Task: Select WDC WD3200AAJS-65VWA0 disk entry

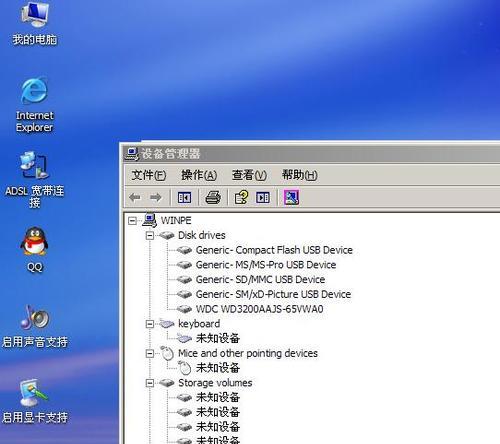Action: tap(259, 309)
